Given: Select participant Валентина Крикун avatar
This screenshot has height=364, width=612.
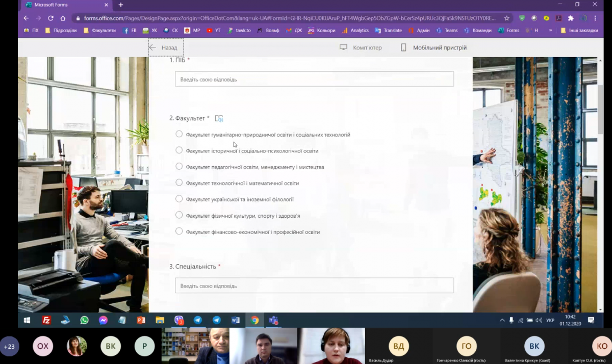Looking at the screenshot, I should tap(534, 347).
